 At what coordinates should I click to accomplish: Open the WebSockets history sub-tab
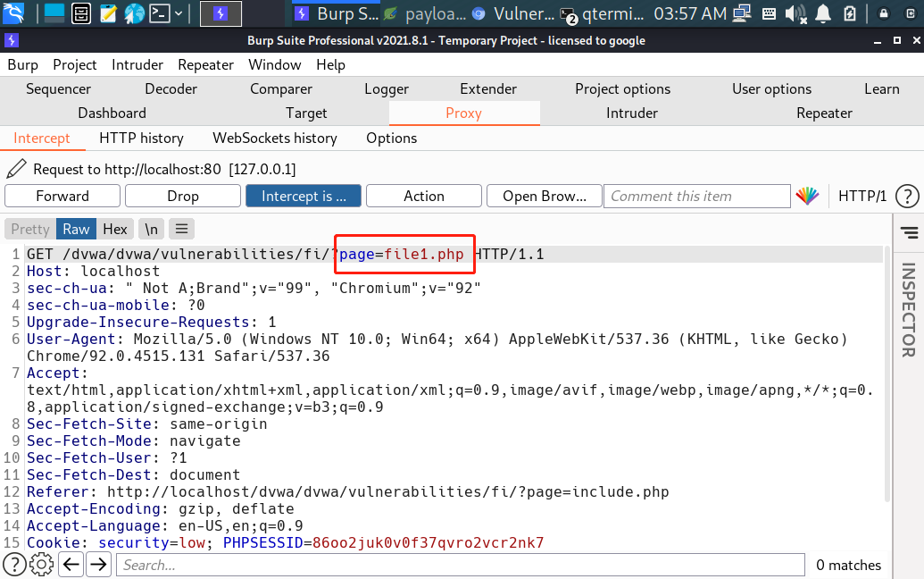coord(275,138)
